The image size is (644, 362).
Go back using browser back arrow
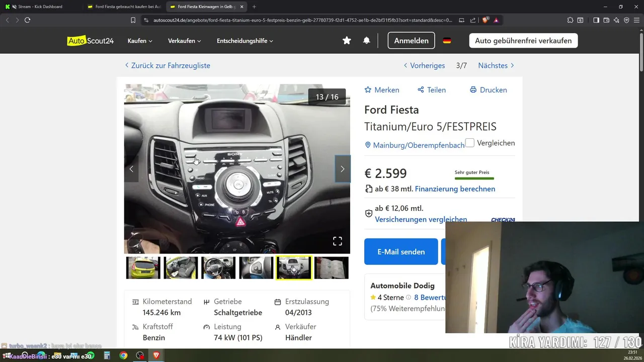coord(7,20)
